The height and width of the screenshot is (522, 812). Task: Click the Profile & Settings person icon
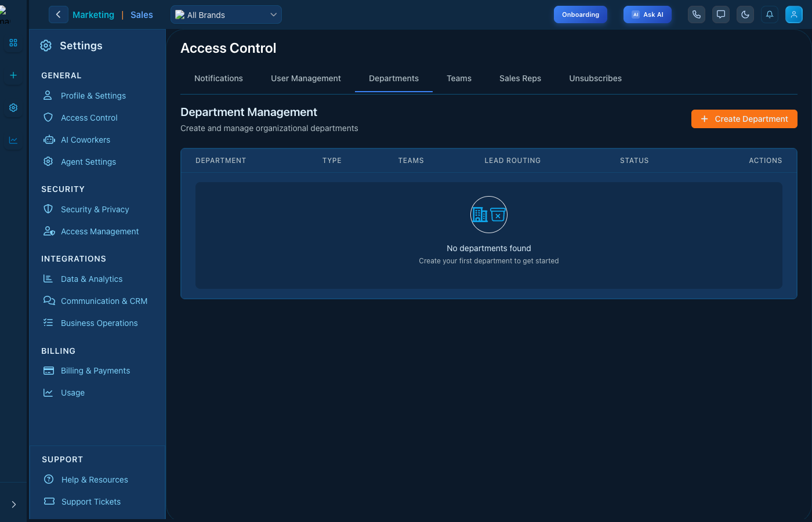tap(48, 95)
